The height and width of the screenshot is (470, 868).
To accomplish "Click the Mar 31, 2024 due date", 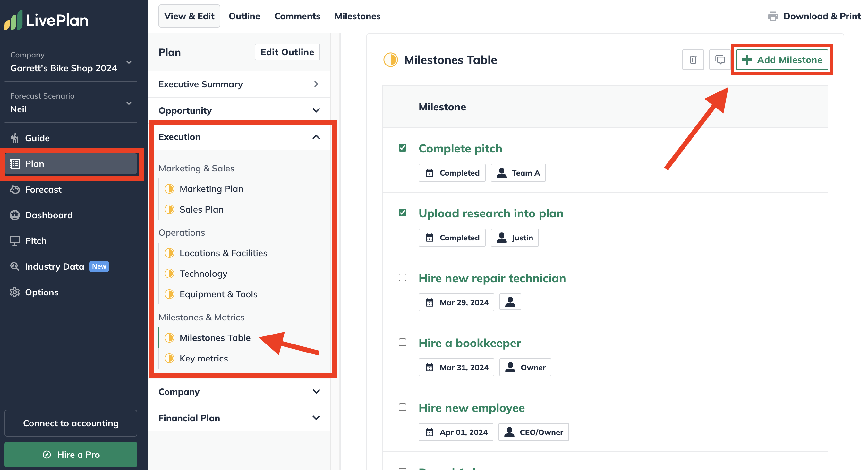I will click(x=456, y=367).
